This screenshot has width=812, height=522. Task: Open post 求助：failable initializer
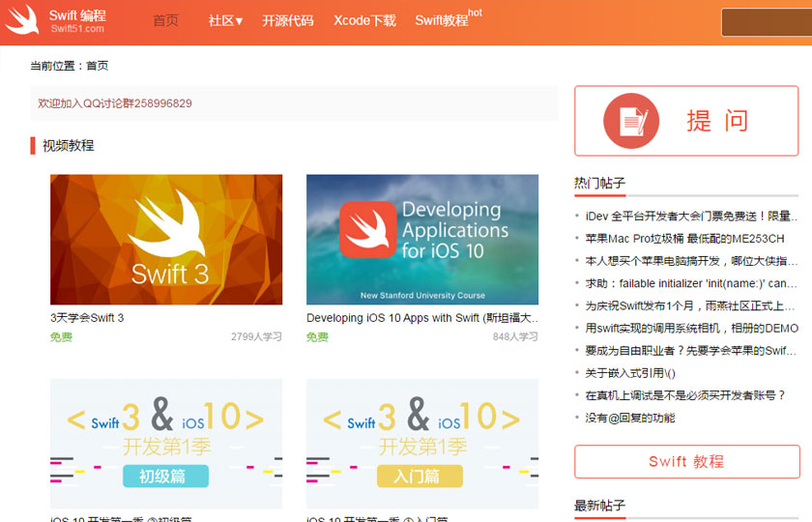[x=691, y=283]
